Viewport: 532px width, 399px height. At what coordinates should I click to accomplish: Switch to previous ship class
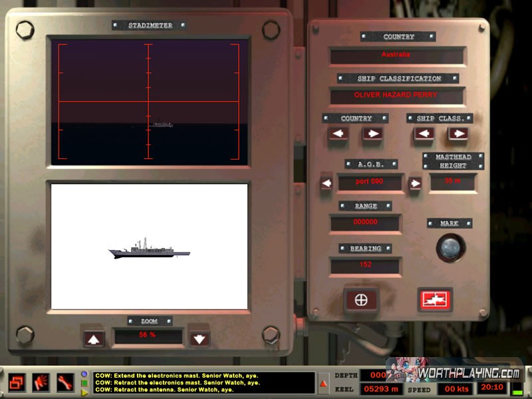(424, 134)
